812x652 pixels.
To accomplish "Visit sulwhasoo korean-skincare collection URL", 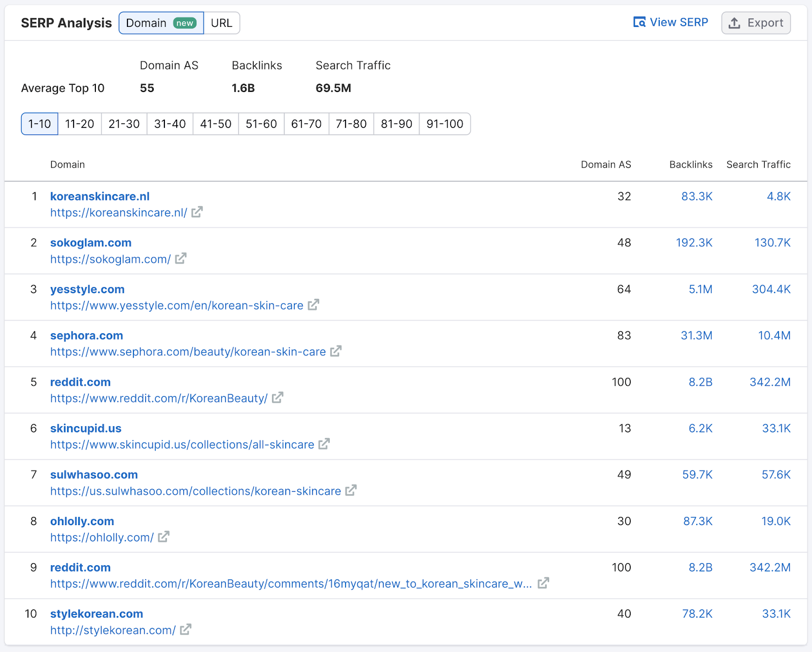I will [195, 491].
